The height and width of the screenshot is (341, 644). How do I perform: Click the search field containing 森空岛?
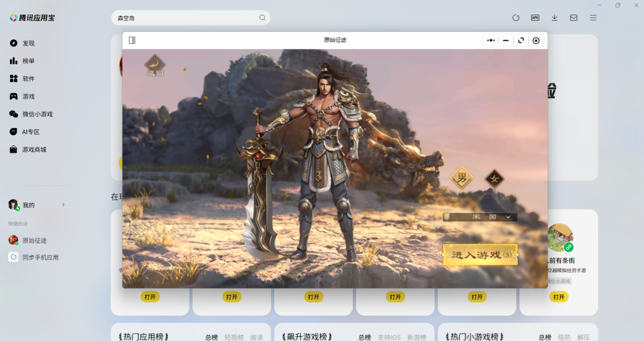click(x=185, y=18)
